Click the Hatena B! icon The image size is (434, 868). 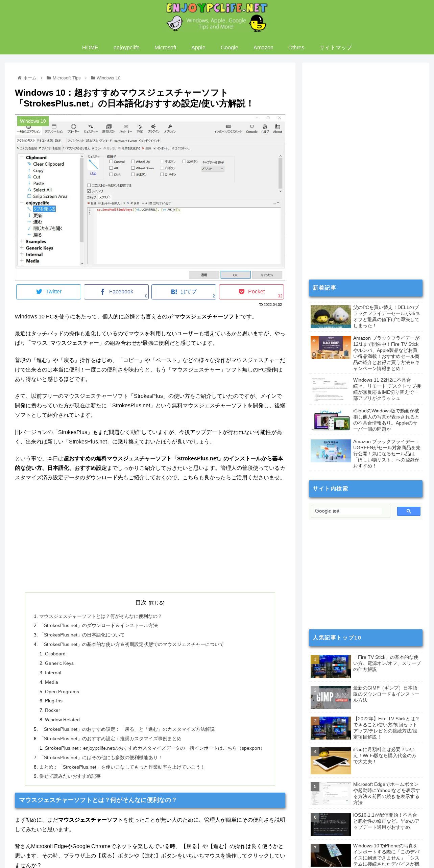click(x=174, y=292)
